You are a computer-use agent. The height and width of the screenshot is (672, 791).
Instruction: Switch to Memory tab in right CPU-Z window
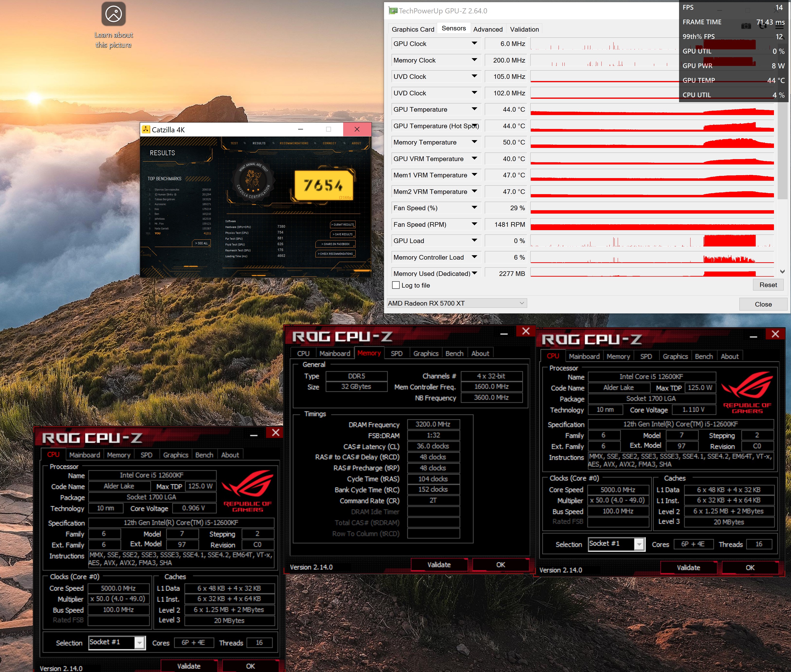pos(618,356)
